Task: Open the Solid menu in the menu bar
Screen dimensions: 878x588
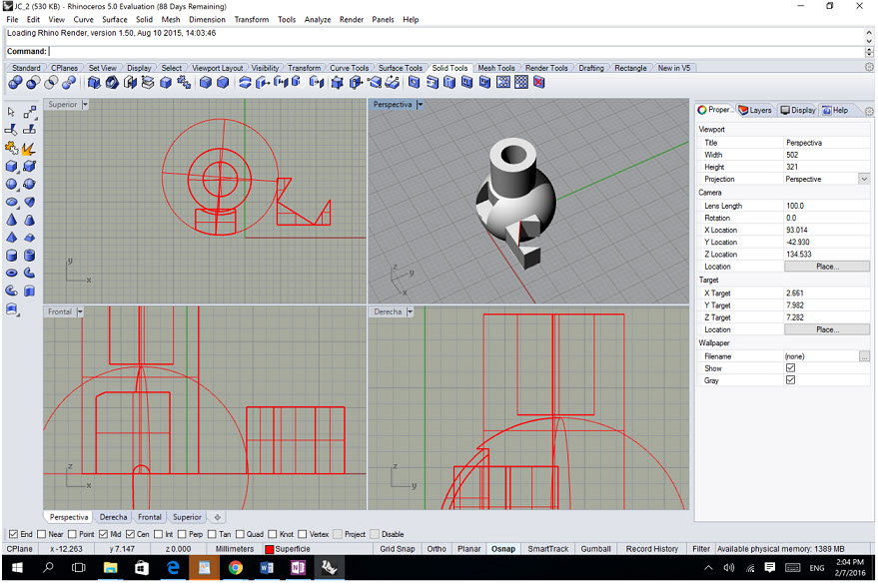Action: click(144, 20)
